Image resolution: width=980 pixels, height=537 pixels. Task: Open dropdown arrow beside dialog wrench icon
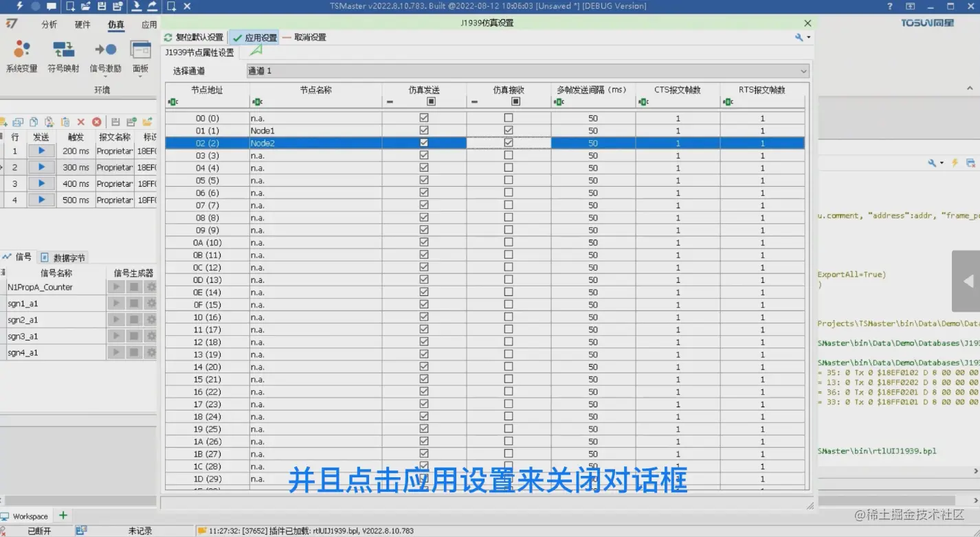tap(809, 37)
